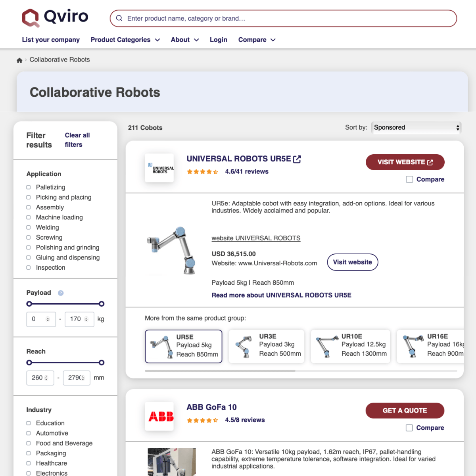Click the Clear all filters link
Screen dimensions: 476x476
(77, 140)
